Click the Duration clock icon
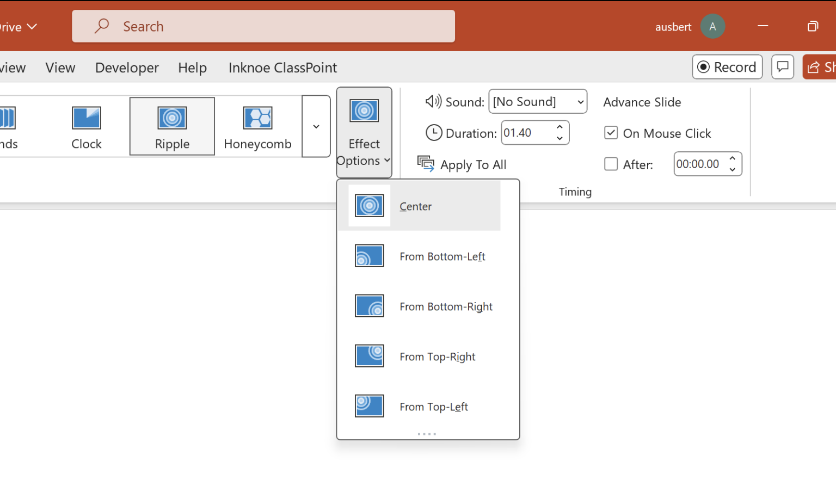 [434, 132]
